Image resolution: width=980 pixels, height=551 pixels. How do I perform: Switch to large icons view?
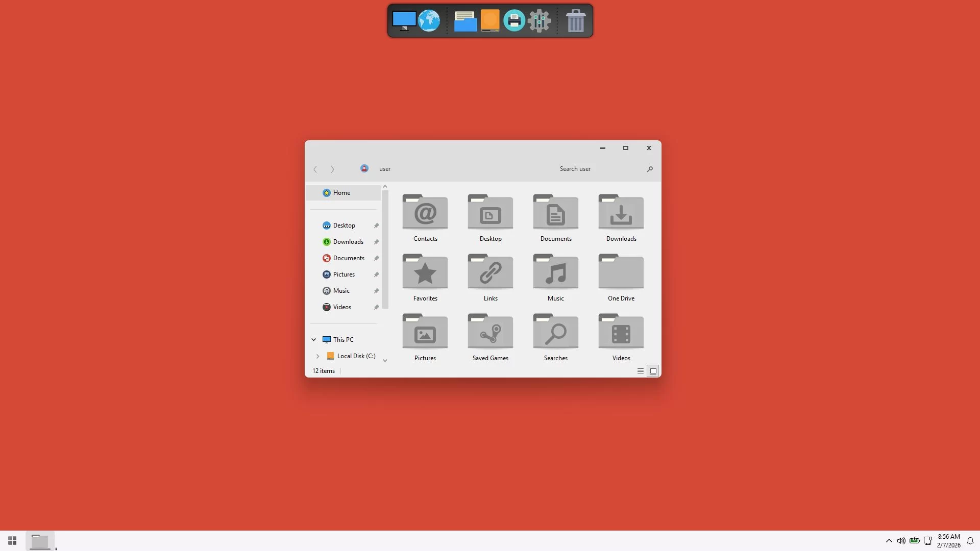653,371
